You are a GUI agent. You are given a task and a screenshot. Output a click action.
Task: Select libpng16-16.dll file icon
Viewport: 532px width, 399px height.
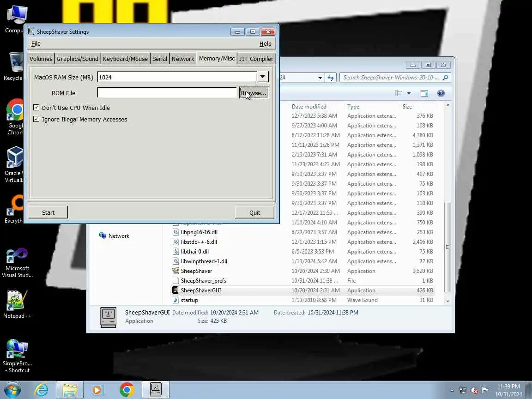point(175,232)
